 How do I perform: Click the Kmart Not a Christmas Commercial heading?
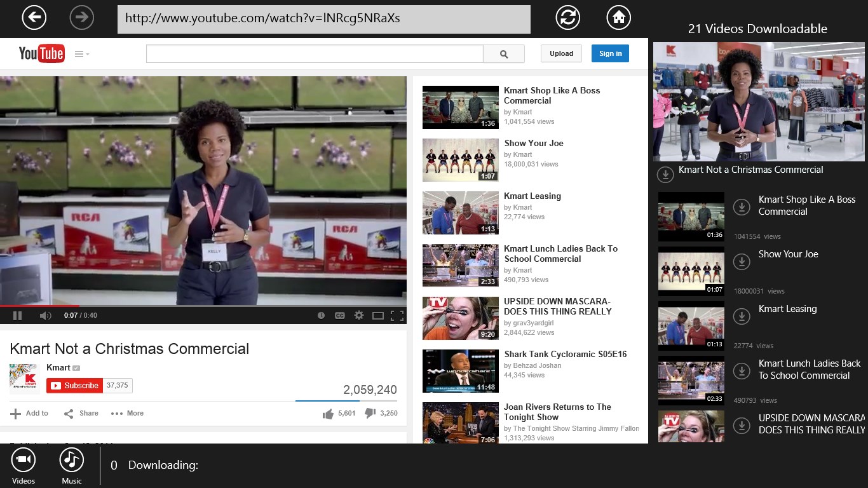click(130, 349)
